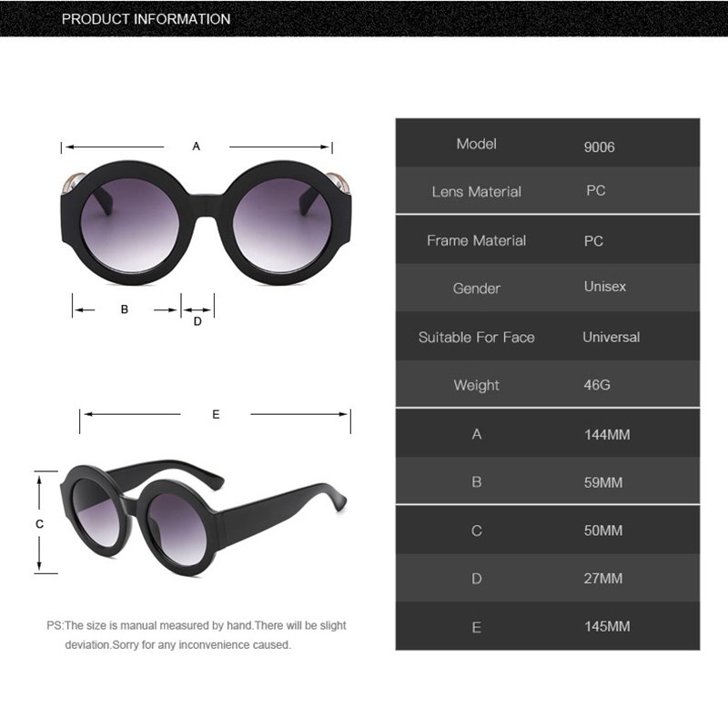728x728 pixels.
Task: Click dimension label D under the bridge
Action: pos(197,321)
